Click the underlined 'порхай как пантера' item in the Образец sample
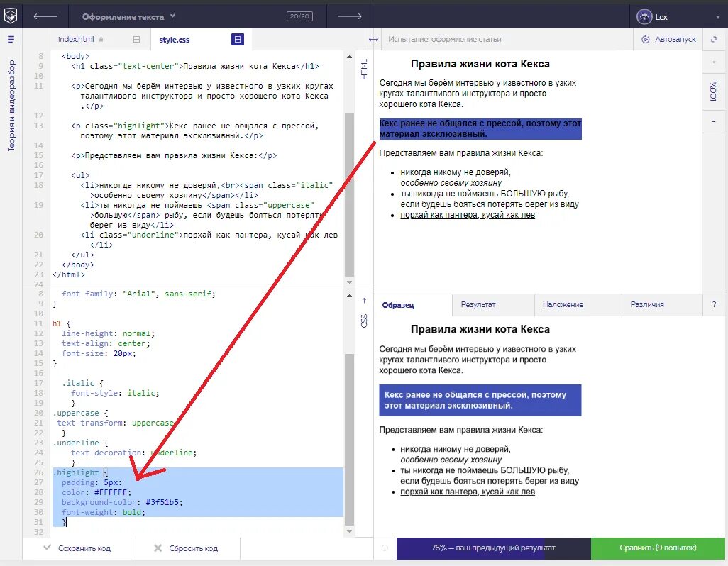 coord(468,492)
